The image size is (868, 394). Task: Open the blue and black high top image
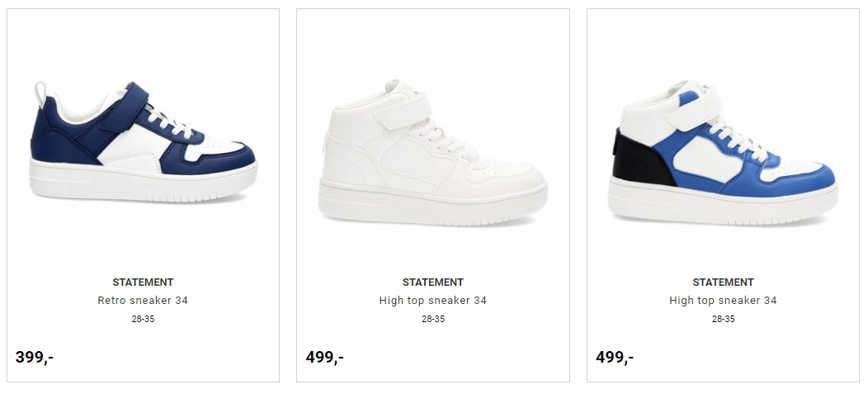(x=723, y=152)
